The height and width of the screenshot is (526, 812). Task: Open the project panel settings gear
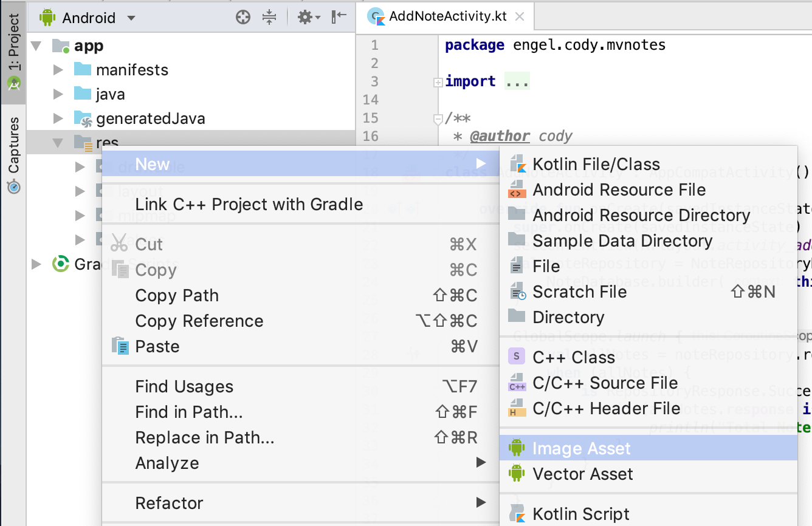pos(306,18)
